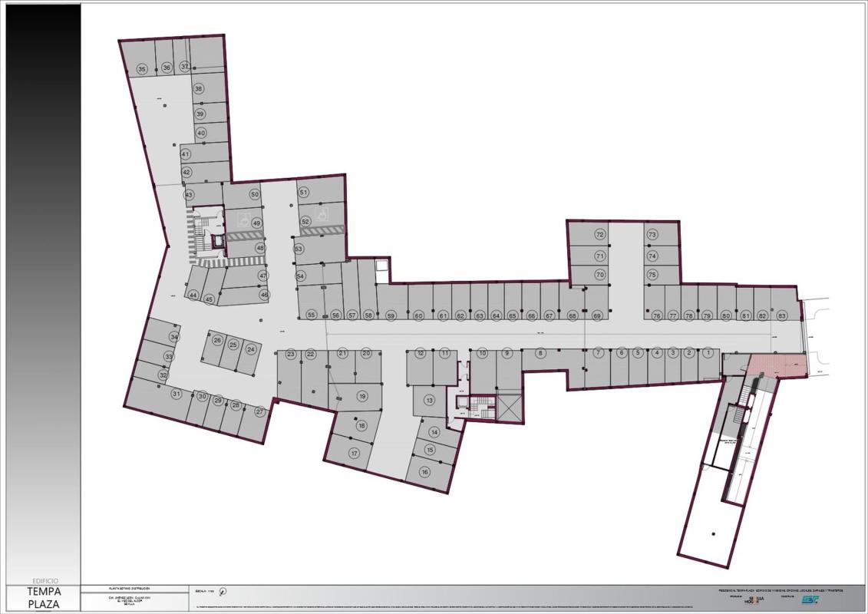Select parking space number 41
This screenshot has height=614, width=868.
click(186, 154)
